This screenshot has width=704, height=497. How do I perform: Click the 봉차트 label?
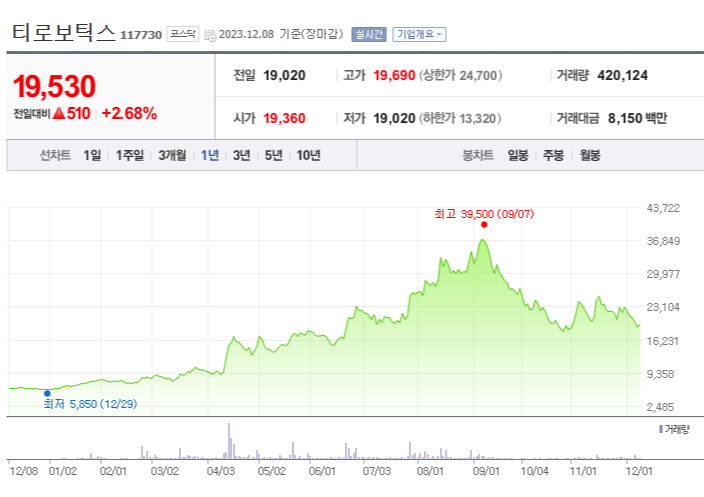point(478,155)
